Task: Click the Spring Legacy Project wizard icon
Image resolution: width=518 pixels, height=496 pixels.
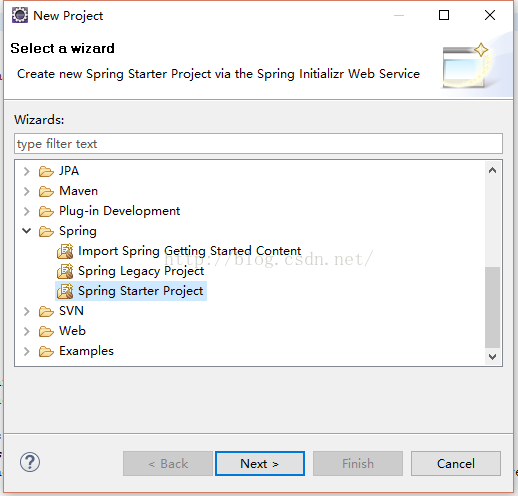Action: click(x=65, y=271)
